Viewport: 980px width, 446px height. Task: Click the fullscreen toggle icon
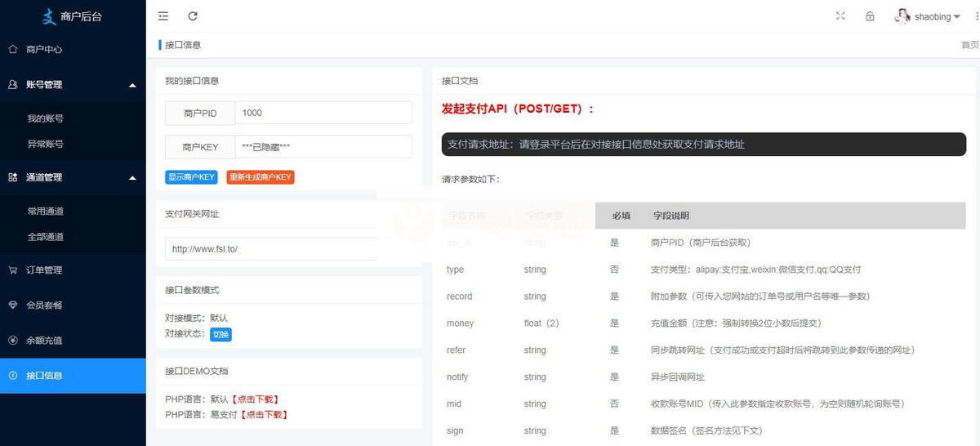(x=840, y=16)
